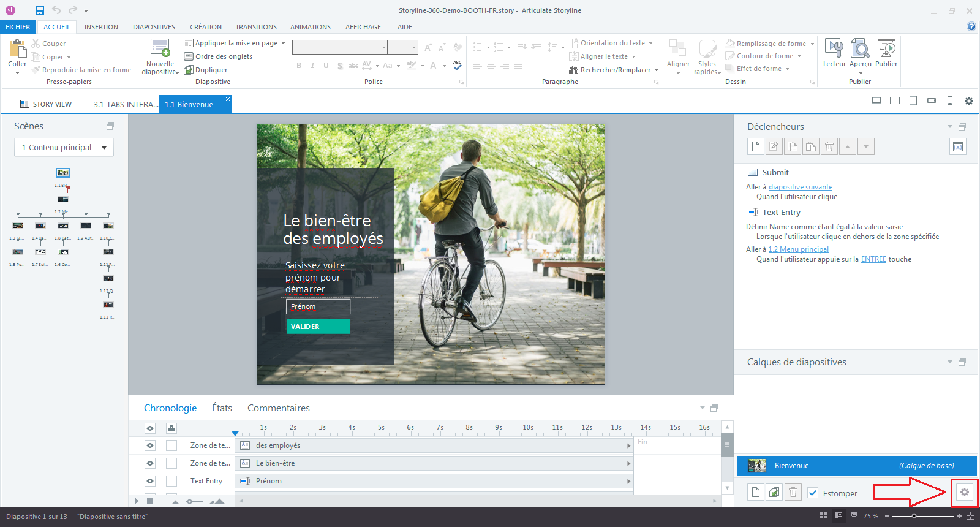Open the Lecteur player settings
Image resolution: width=980 pixels, height=527 pixels.
coord(834,49)
